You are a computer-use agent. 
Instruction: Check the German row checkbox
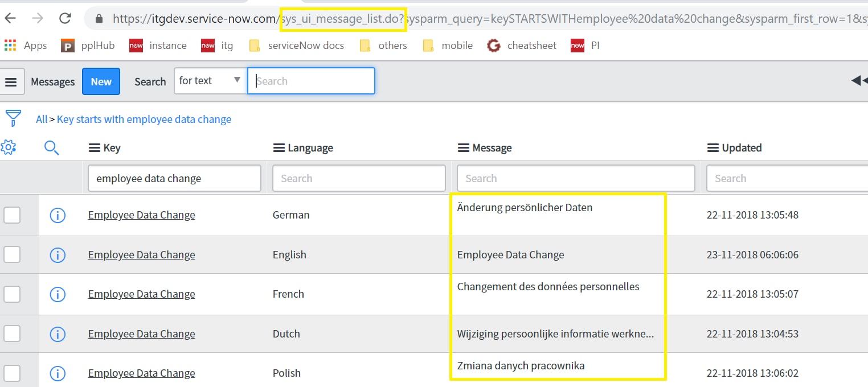click(x=12, y=215)
